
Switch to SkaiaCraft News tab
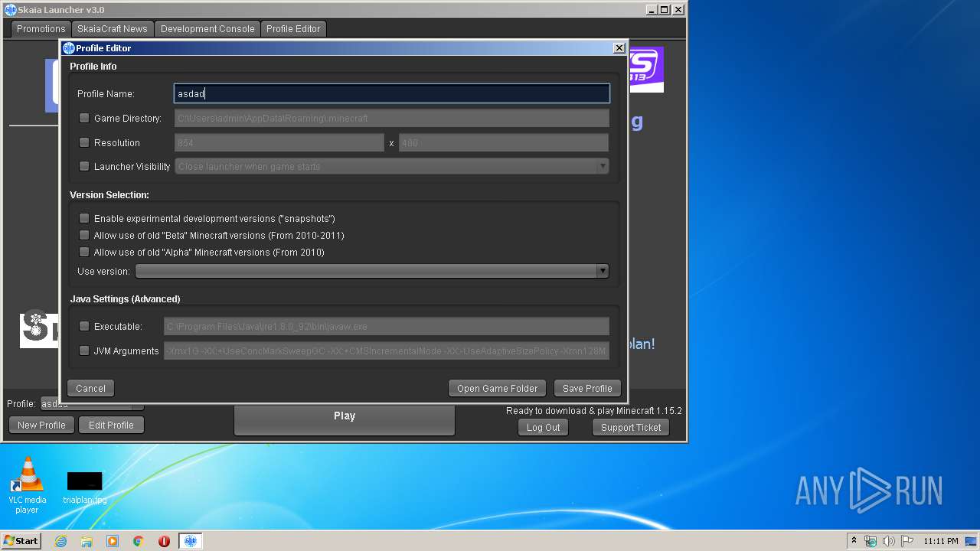pos(113,29)
